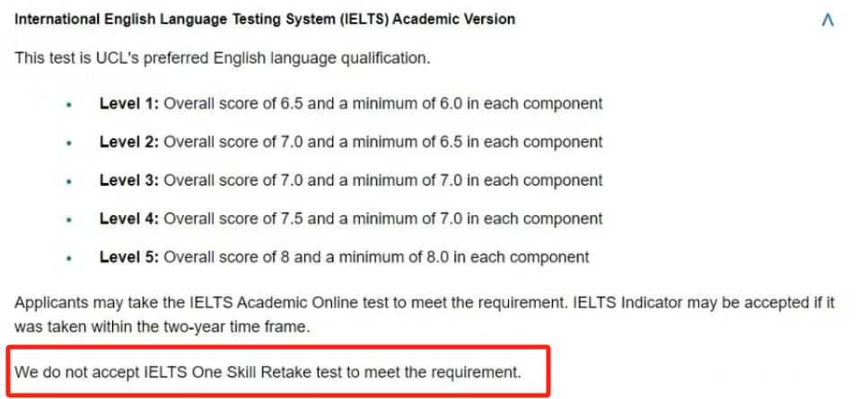
Task: Select the bold Level 2 label
Action: point(129,142)
